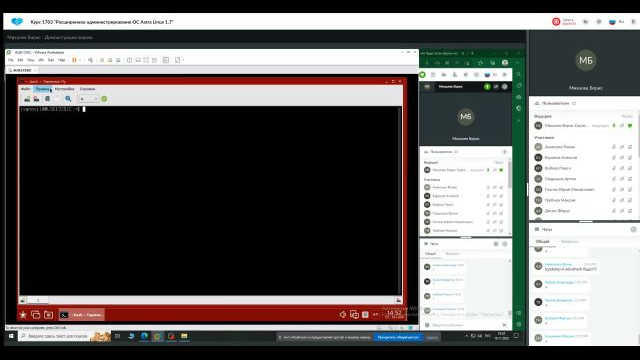Click the Astra volume speaker icon
The image size is (640, 360).
click(x=343, y=314)
